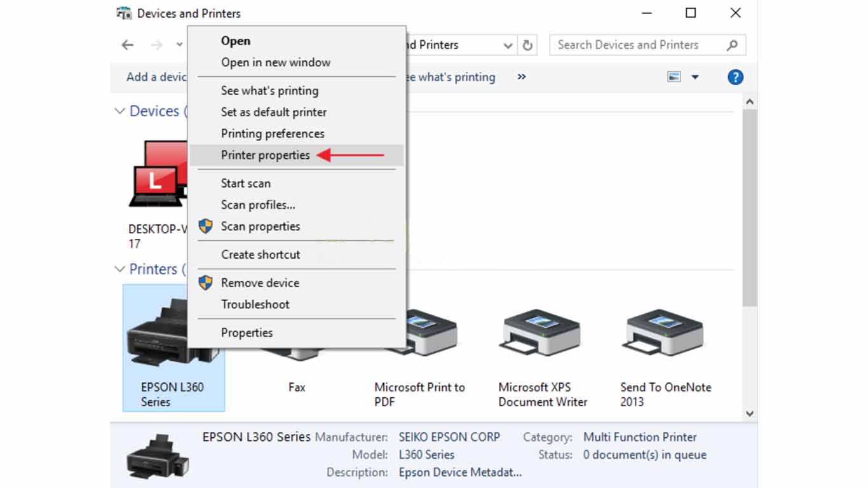Choose Set as default printer
868x488 pixels.
coord(296,112)
